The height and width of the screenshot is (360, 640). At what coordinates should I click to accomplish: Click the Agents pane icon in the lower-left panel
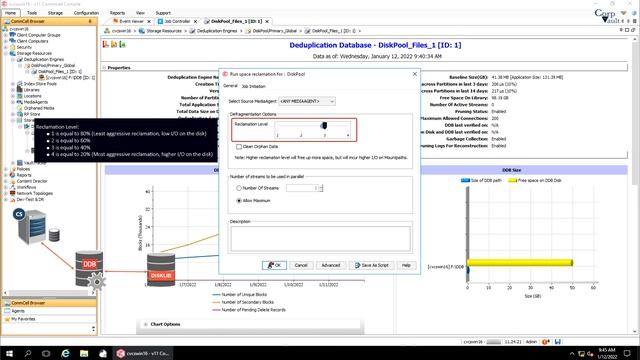click(x=7, y=311)
